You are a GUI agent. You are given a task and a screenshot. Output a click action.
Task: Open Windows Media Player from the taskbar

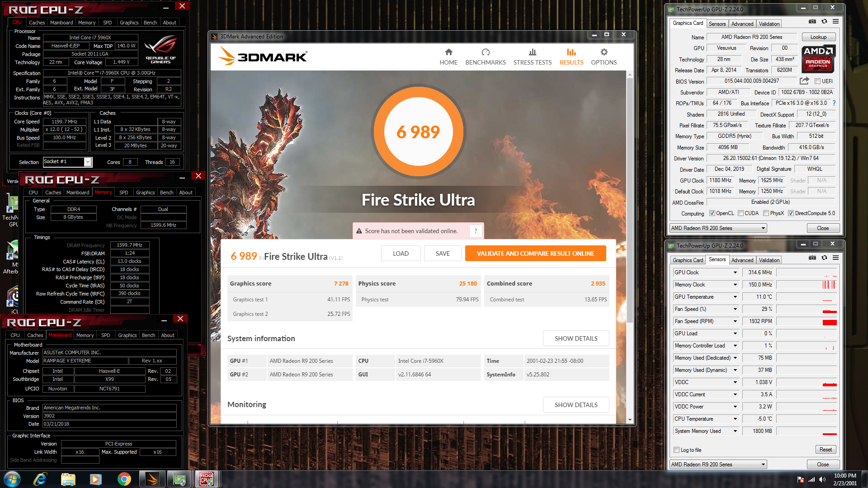tap(96, 479)
